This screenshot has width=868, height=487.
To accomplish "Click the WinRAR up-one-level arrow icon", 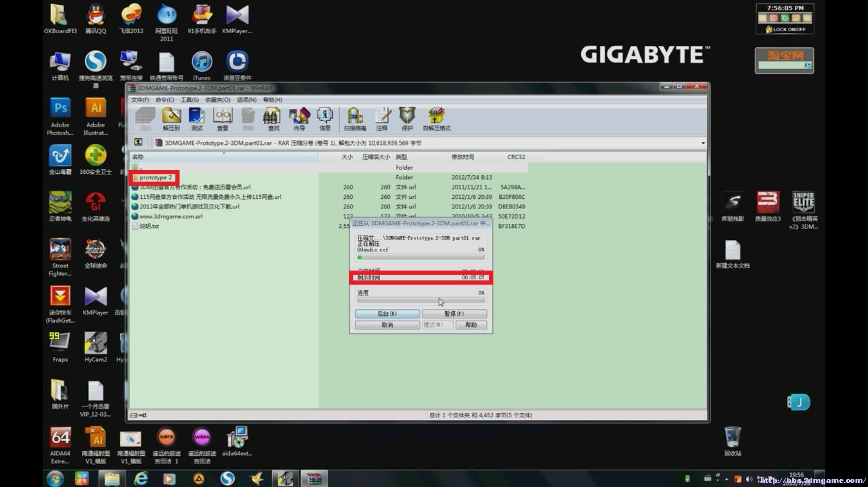I will (138, 142).
